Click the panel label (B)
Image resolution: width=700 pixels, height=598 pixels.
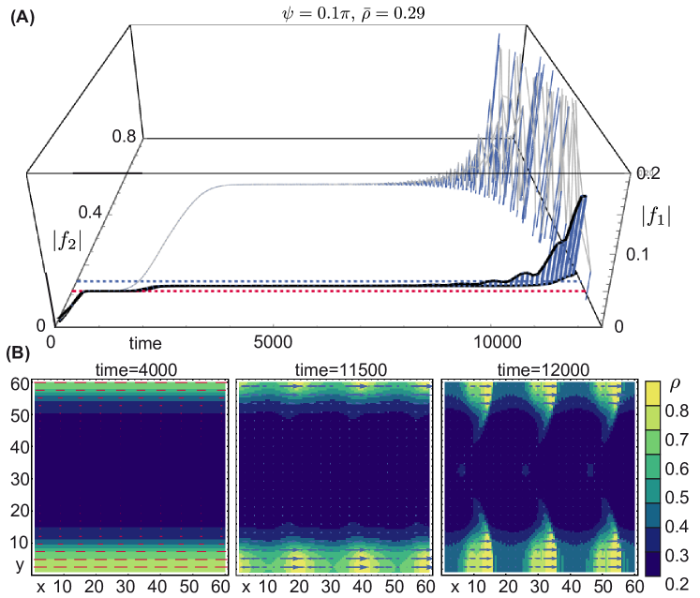pos(19,352)
